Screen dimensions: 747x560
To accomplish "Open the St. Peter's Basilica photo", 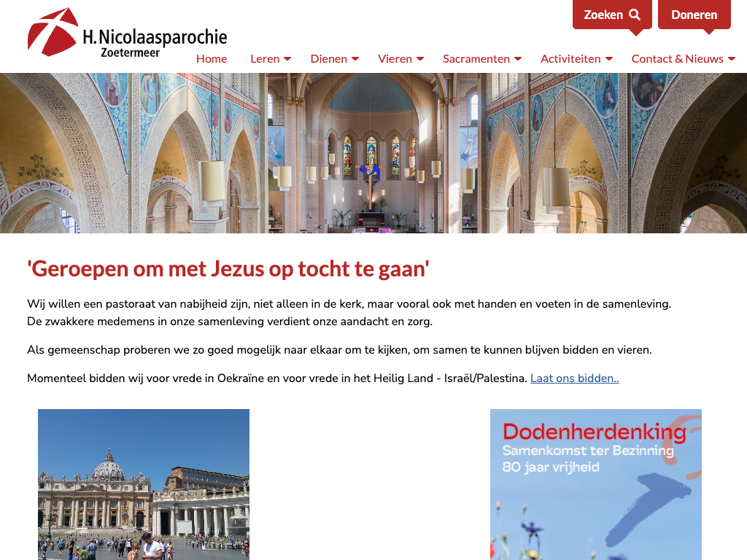I will [x=144, y=484].
